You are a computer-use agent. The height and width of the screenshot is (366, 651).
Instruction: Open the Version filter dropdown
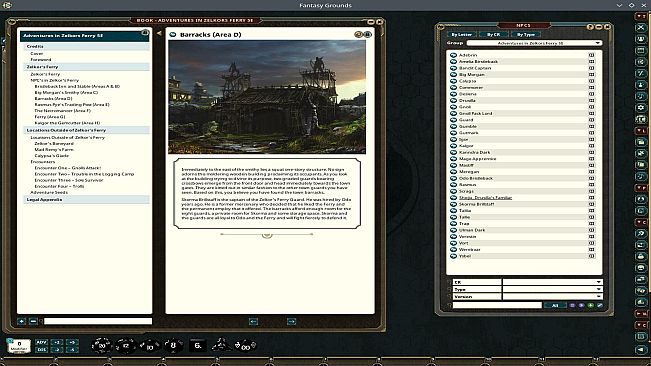(552, 297)
